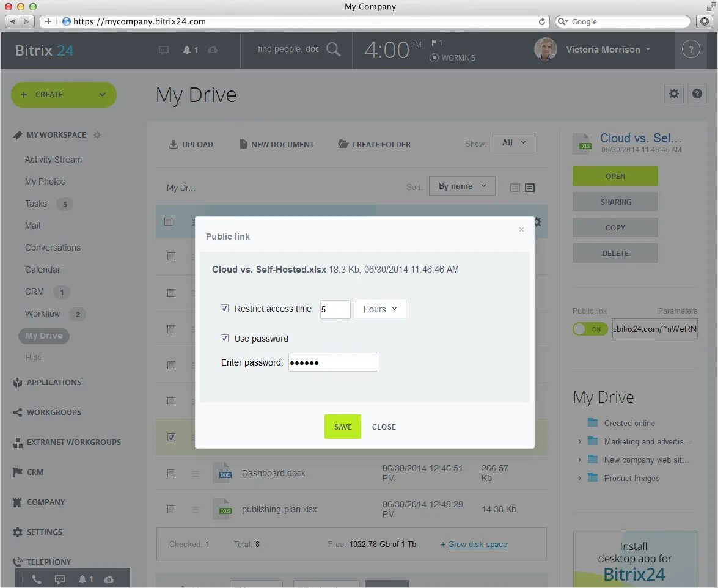Click Victoria Morrison's avatar photo
Image resolution: width=718 pixels, height=588 pixels.
545,49
